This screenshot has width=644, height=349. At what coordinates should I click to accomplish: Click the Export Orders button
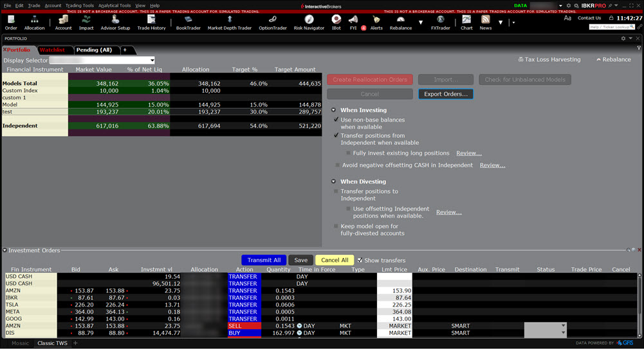pyautogui.click(x=446, y=94)
